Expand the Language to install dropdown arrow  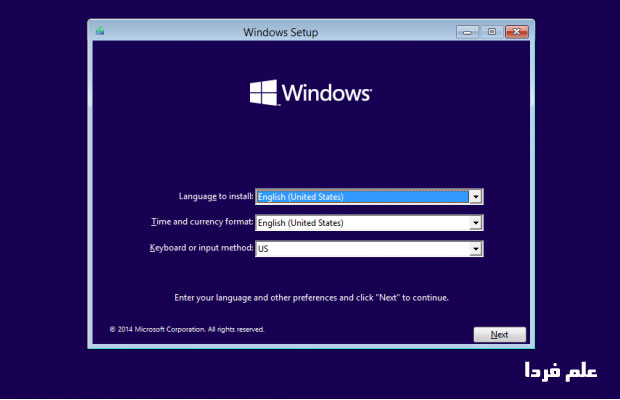(x=476, y=197)
